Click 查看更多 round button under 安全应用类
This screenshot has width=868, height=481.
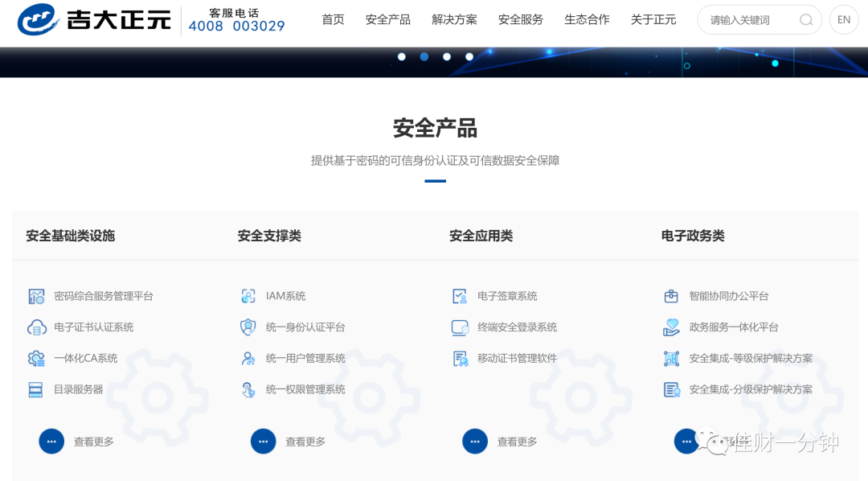pos(475,442)
